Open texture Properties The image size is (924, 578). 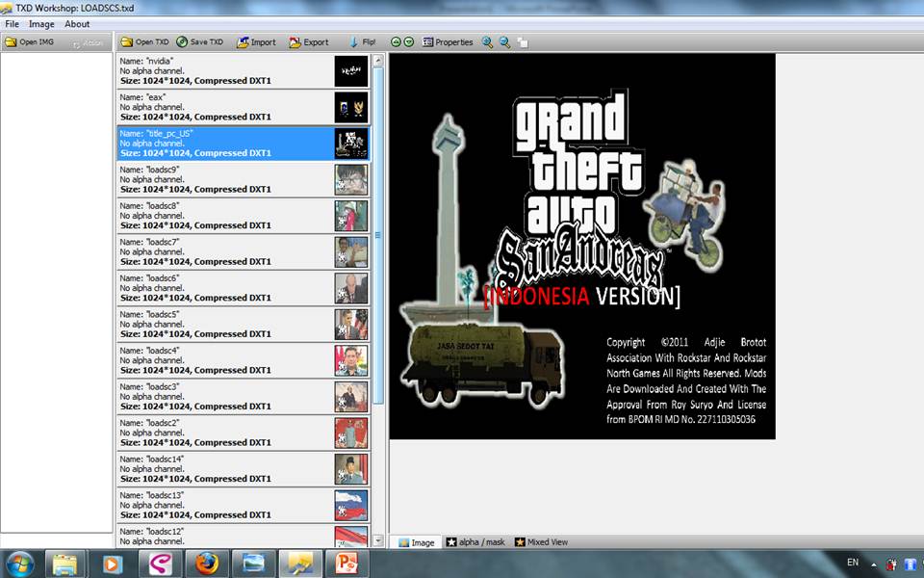(x=448, y=41)
